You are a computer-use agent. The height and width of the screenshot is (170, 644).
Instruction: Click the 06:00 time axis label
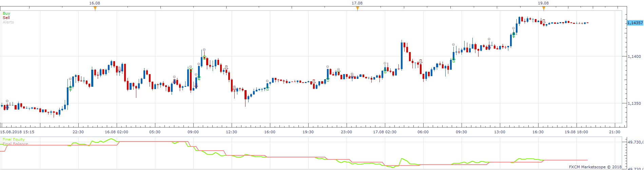[x=423, y=132]
